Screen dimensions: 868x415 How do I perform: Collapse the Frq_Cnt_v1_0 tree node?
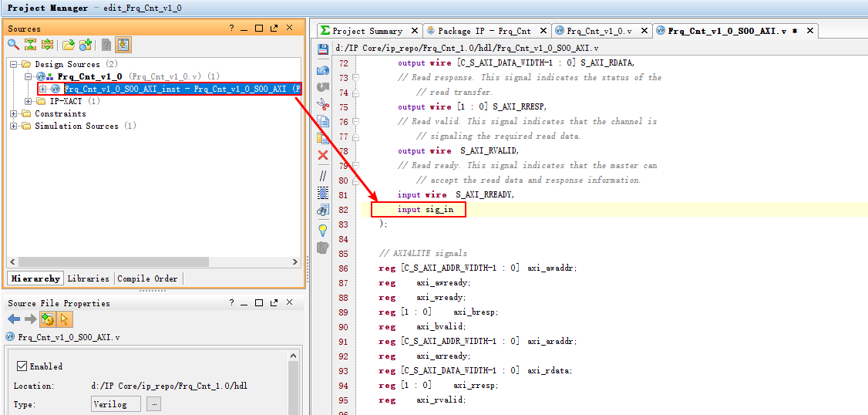tap(29, 76)
